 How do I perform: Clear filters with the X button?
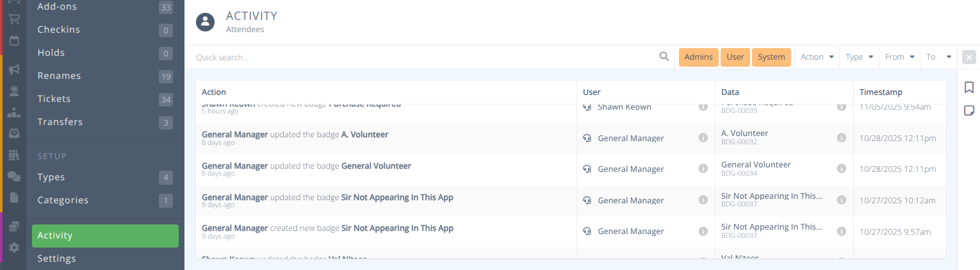968,57
